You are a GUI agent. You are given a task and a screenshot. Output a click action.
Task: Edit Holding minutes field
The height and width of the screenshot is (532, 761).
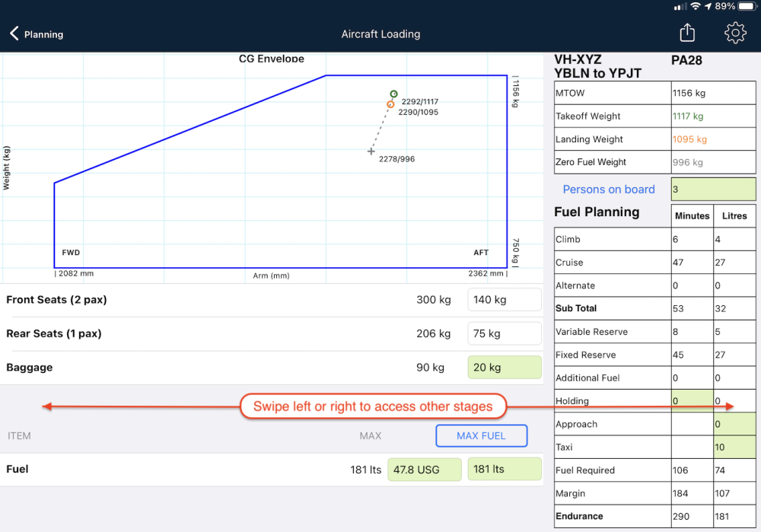(x=692, y=401)
